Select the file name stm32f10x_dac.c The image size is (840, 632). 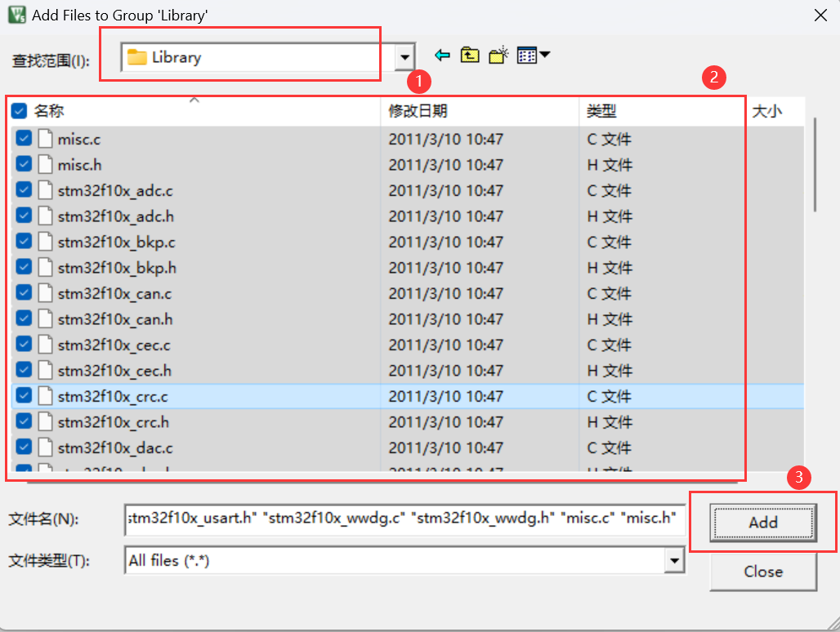click(x=115, y=447)
